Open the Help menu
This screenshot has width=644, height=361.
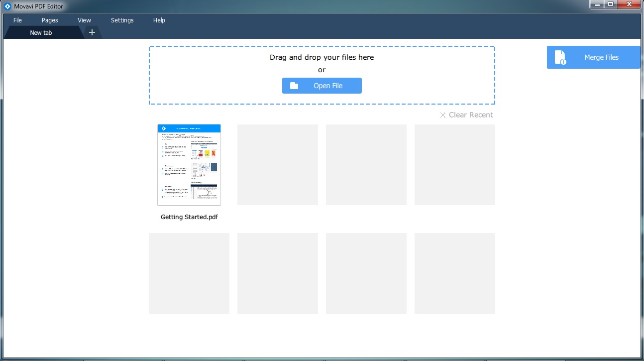pos(159,20)
